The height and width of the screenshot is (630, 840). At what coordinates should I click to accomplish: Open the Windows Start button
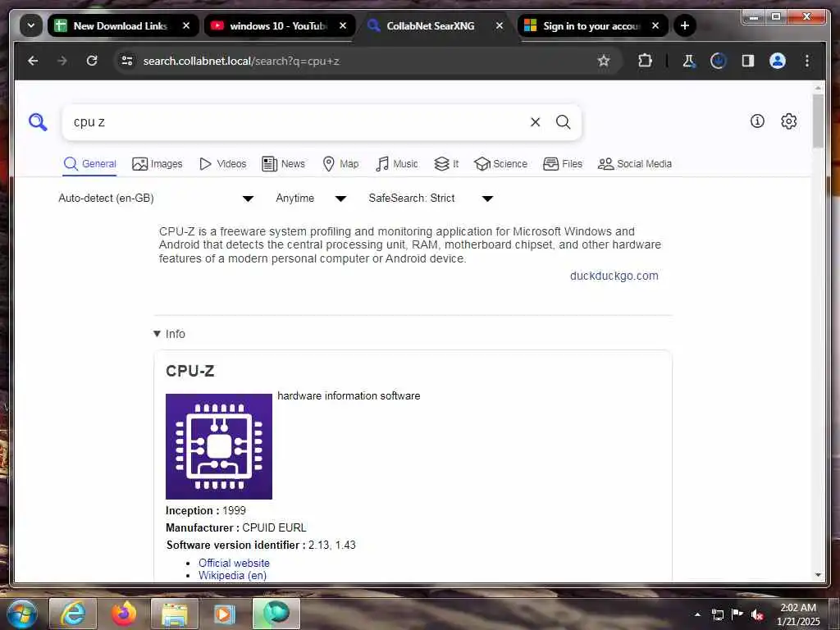click(21, 614)
